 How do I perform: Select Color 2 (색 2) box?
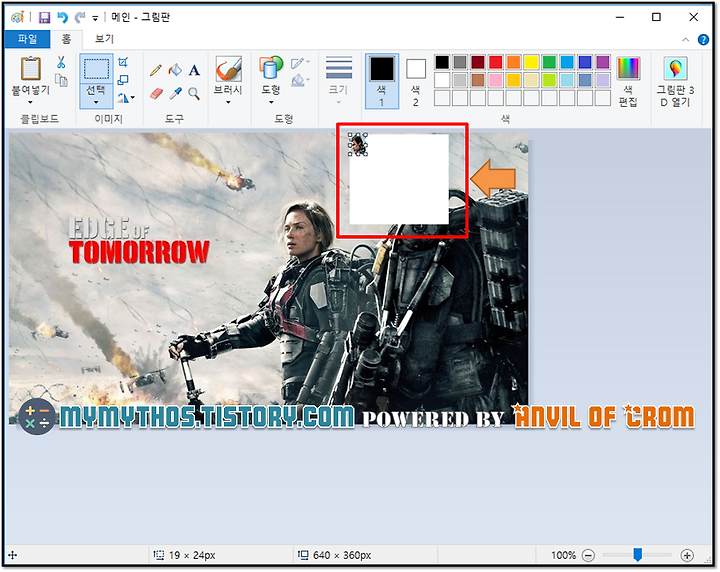(x=416, y=81)
